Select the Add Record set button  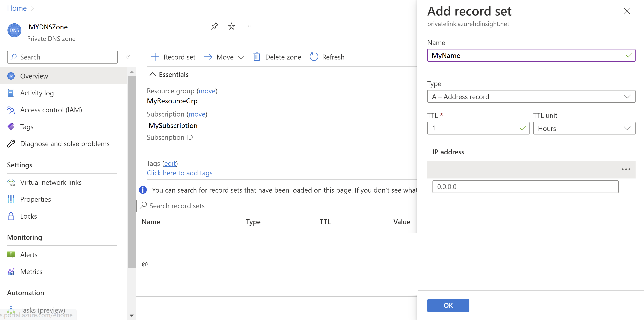tap(174, 57)
